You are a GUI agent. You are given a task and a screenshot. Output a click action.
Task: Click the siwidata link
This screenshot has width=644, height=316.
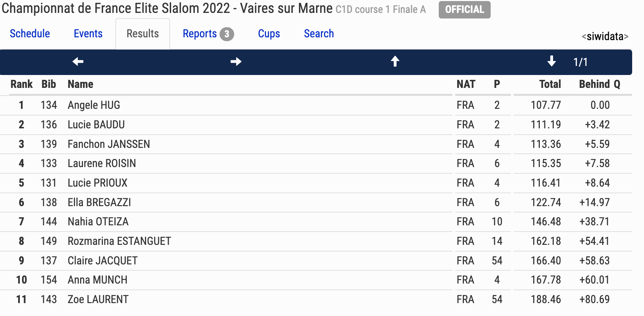click(605, 36)
